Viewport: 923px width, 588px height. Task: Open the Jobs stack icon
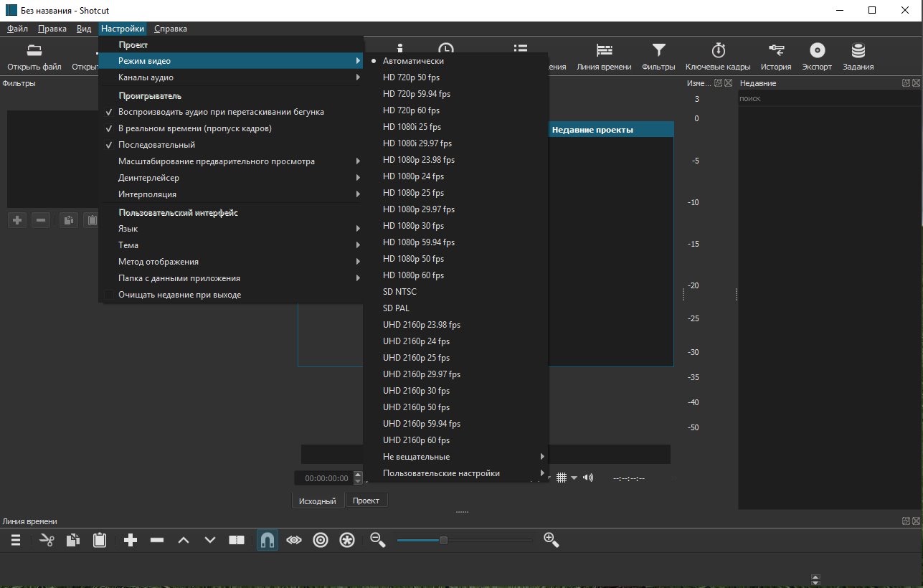click(858, 51)
